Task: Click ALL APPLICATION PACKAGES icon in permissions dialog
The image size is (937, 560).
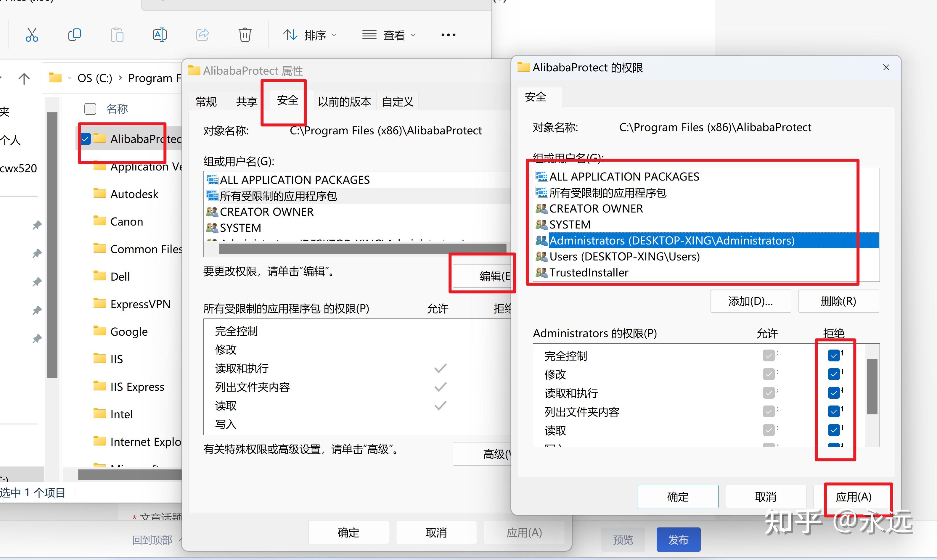Action: (x=541, y=176)
